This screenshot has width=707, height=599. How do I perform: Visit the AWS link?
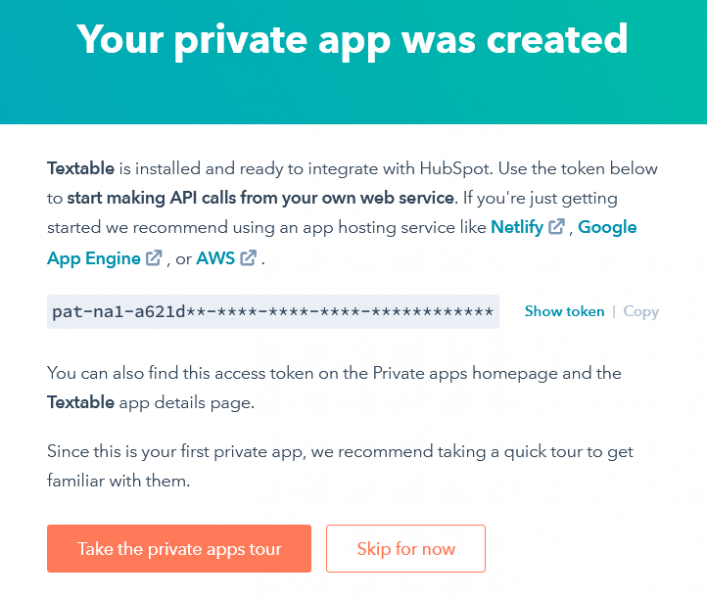[x=216, y=258]
